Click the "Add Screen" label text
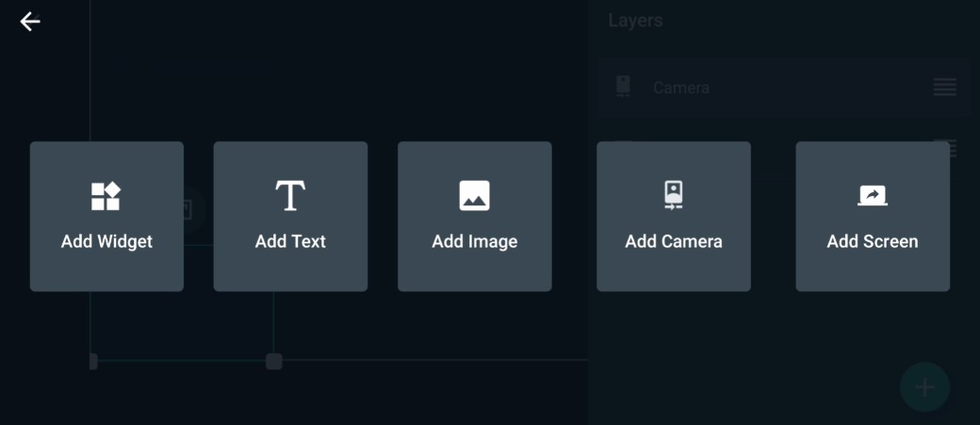 [x=873, y=242]
